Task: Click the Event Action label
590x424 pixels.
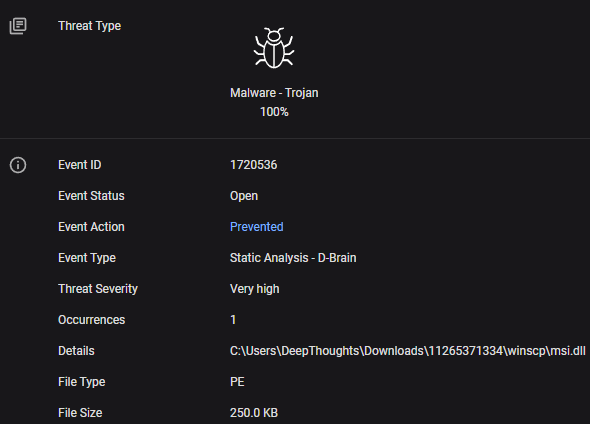Action: (x=91, y=227)
